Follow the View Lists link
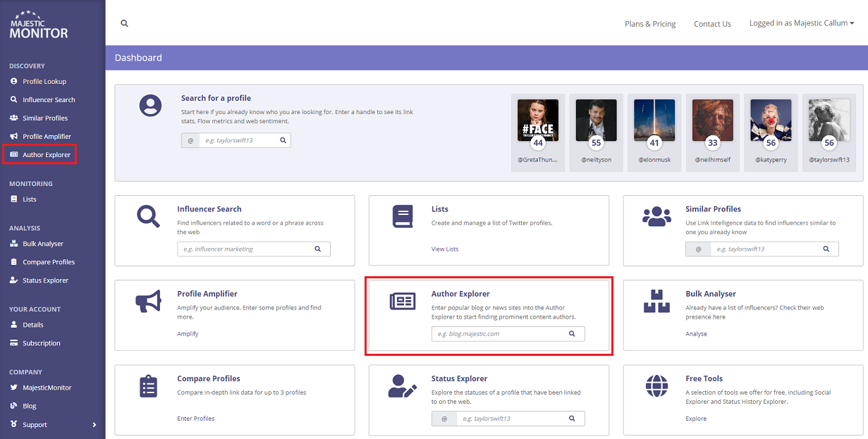This screenshot has height=439, width=868. point(445,249)
